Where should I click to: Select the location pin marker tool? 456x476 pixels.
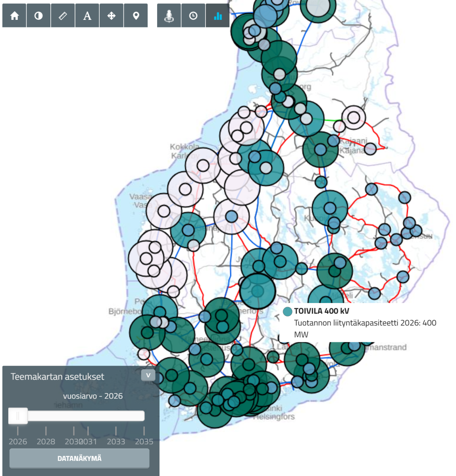136,16
